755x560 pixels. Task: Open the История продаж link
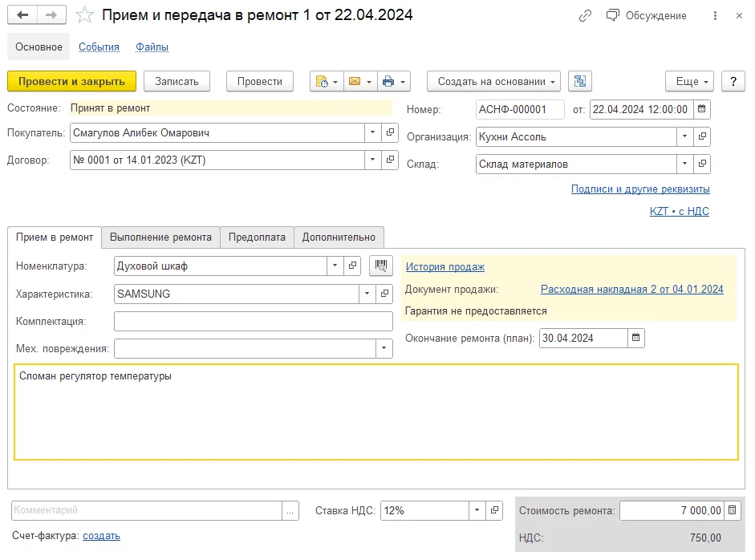pos(445,266)
